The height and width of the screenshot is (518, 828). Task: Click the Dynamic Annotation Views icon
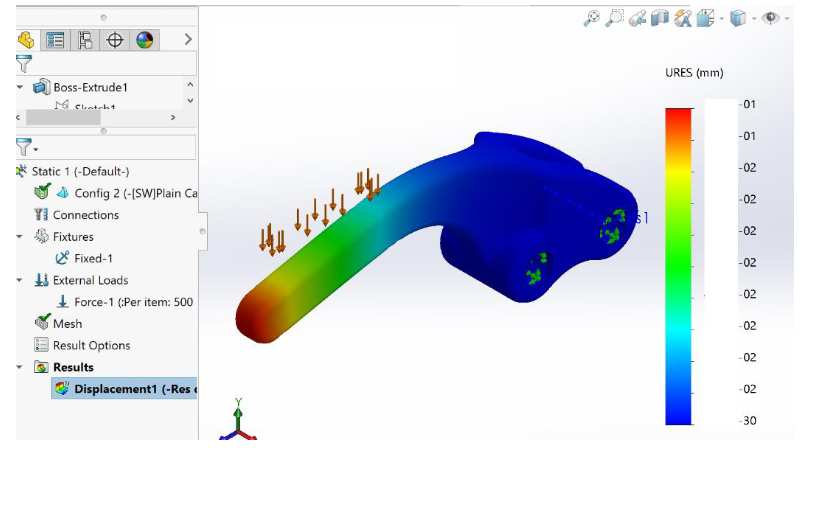click(683, 18)
